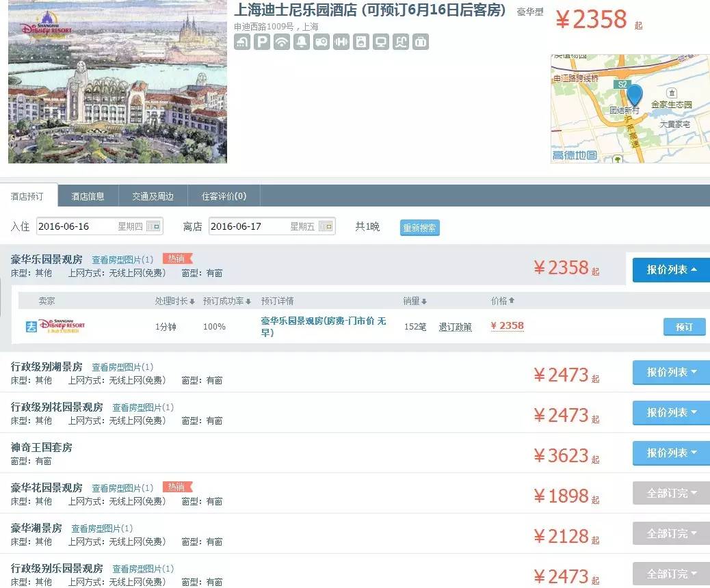Open the 住客评价(0) tab

(226, 196)
